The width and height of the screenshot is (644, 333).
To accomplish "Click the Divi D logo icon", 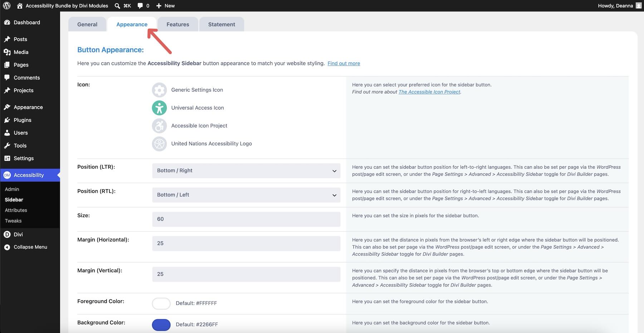I will point(7,234).
